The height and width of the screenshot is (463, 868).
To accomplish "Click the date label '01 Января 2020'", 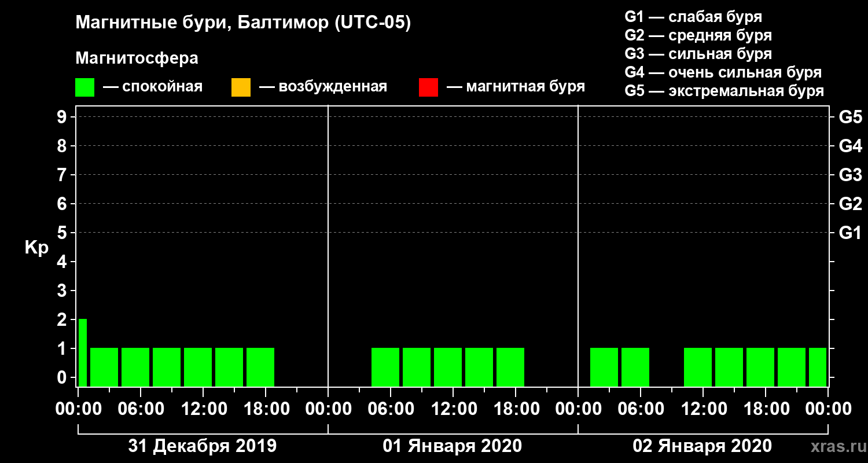I will tap(453, 446).
